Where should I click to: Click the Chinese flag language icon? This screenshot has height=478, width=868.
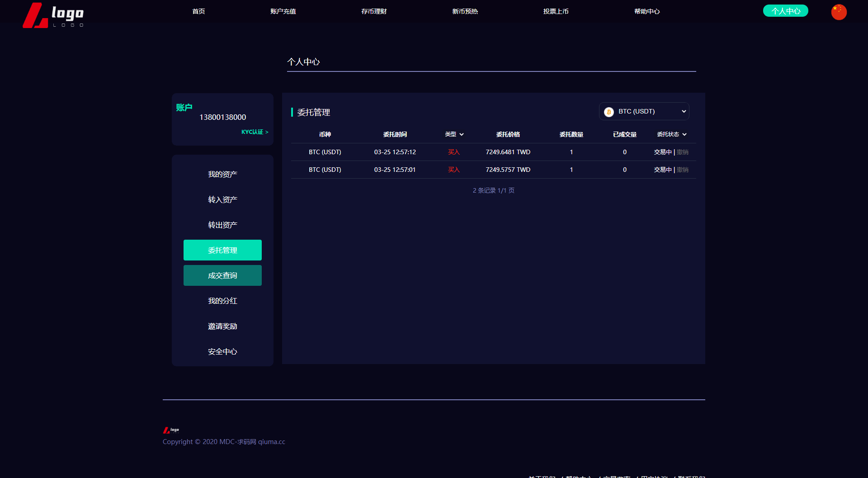point(839,12)
